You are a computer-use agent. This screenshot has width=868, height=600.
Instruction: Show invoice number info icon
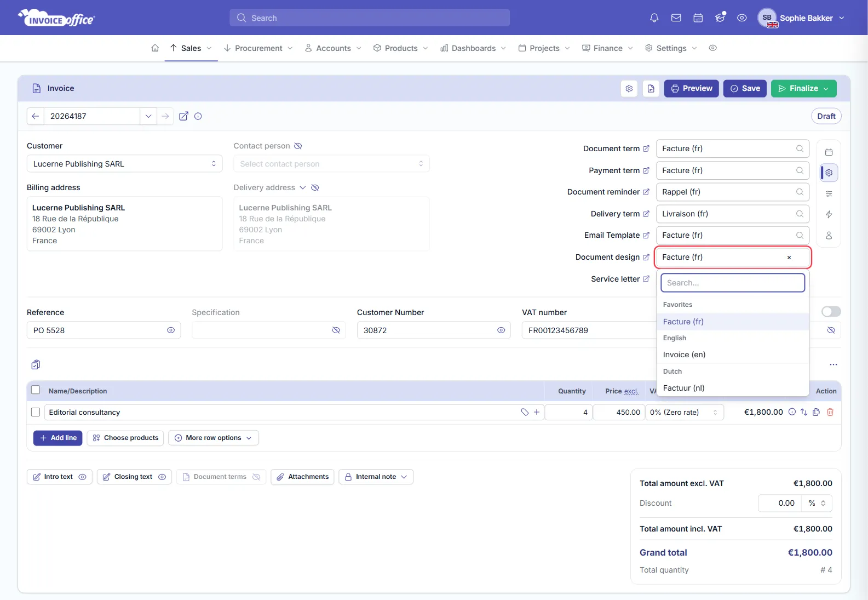[x=198, y=116]
